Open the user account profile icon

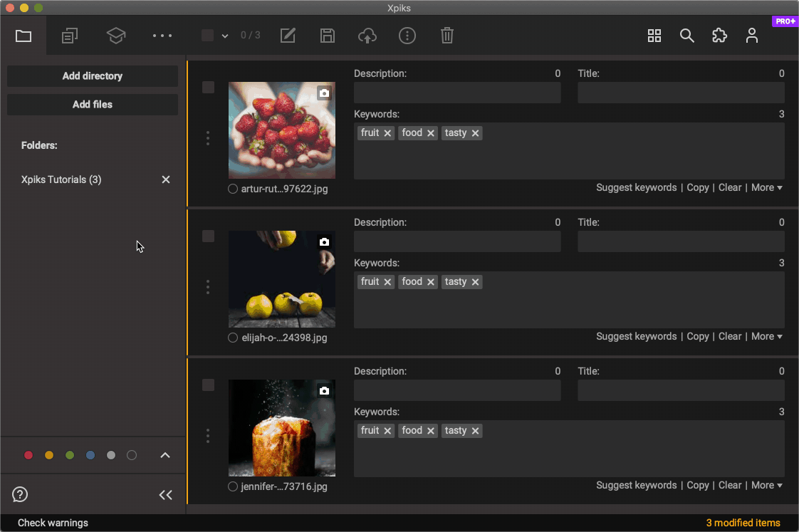[x=752, y=36]
